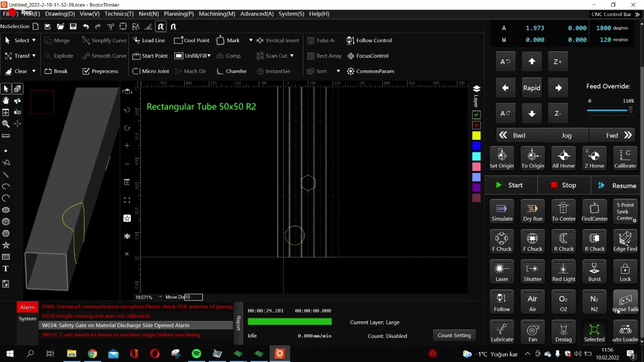
Task: Open the Drawing(D) menu
Action: pos(60,14)
